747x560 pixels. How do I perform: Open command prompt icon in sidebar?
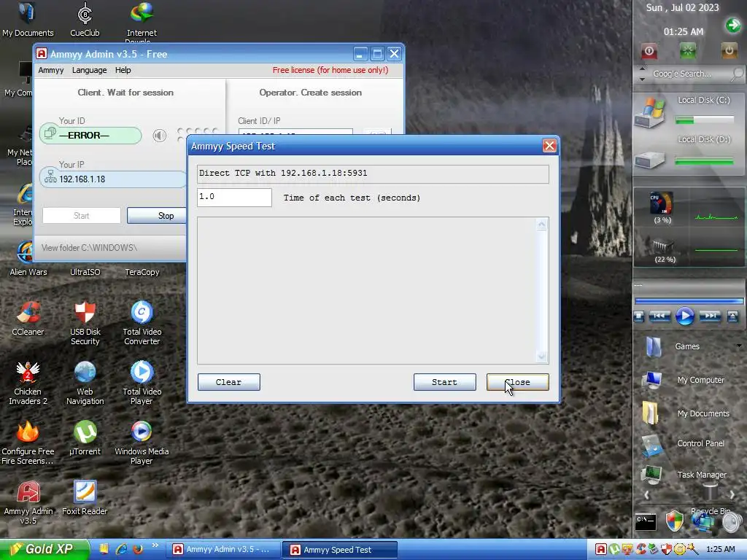pyautogui.click(x=646, y=521)
